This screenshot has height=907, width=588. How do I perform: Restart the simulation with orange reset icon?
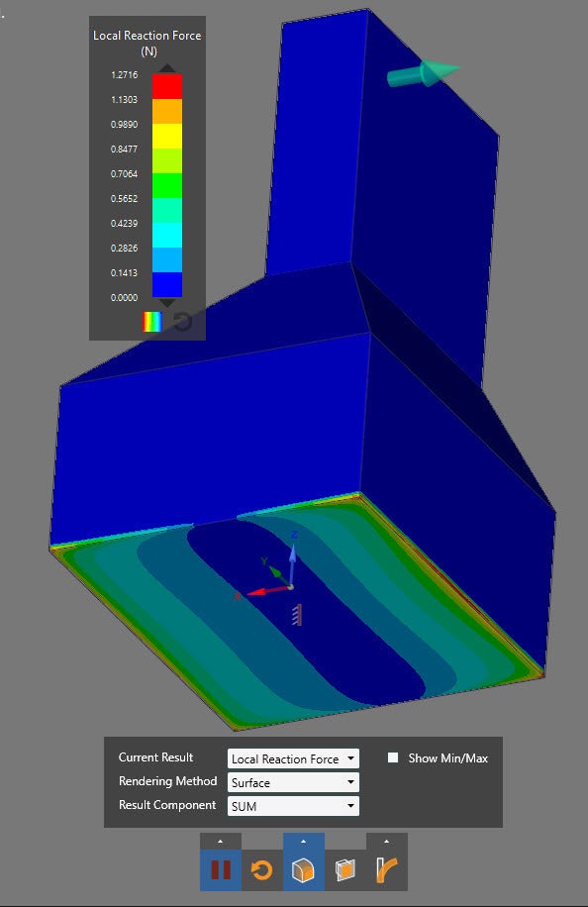tap(262, 870)
